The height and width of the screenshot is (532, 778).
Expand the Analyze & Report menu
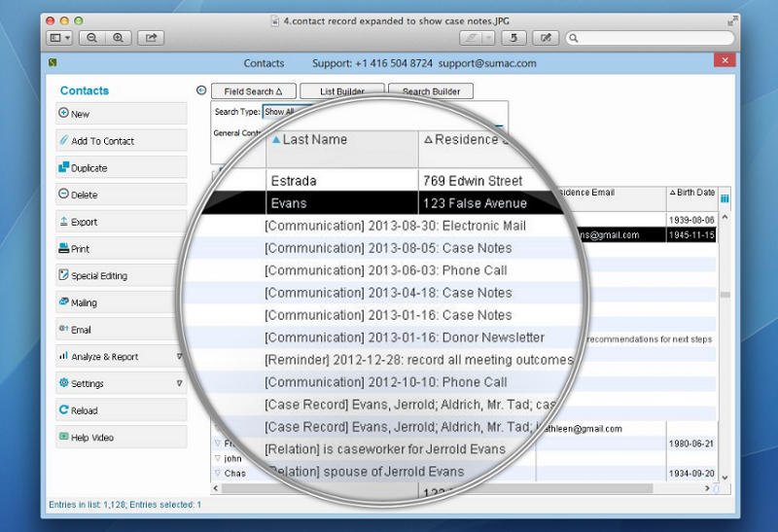click(x=121, y=356)
